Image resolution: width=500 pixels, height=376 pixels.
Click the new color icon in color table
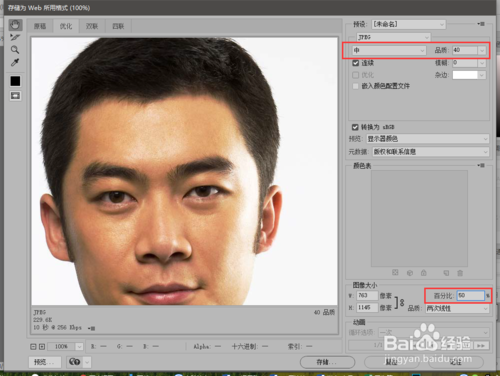446,273
